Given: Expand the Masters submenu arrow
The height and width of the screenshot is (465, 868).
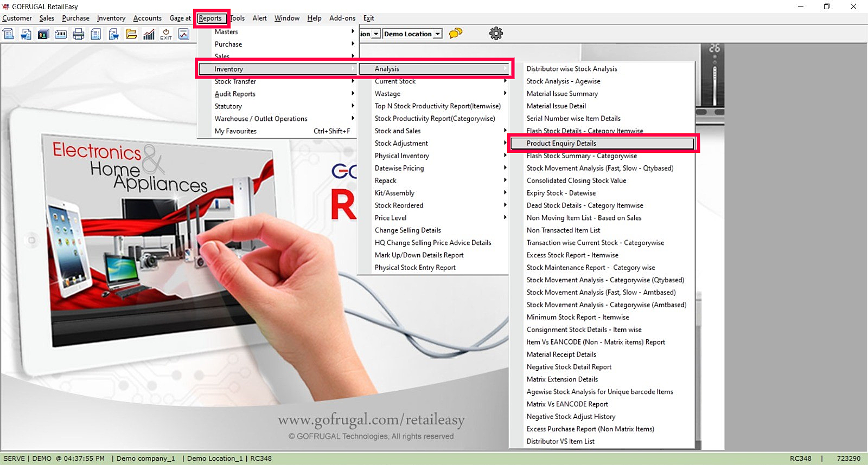Looking at the screenshot, I should click(353, 31).
